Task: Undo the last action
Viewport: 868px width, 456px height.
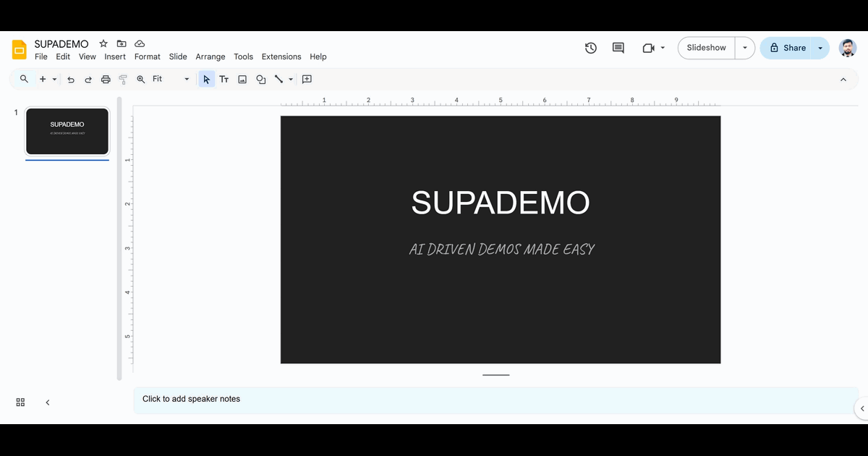Action: 71,79
